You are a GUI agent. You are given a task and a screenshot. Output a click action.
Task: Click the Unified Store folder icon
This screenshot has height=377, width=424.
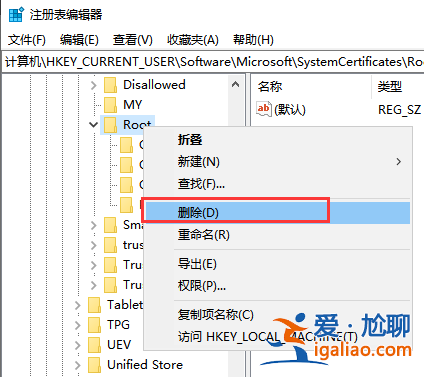[94, 365]
